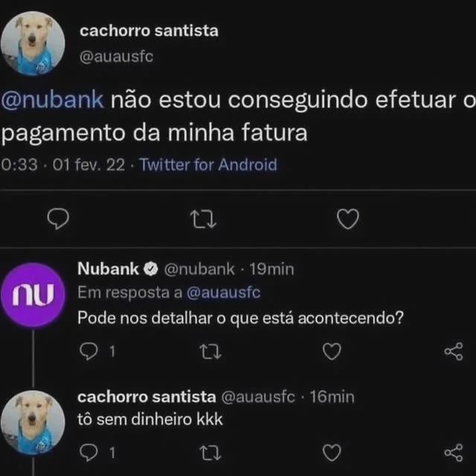Open the "Twitter for Android" source link
The width and height of the screenshot is (476, 476).
[208, 165]
